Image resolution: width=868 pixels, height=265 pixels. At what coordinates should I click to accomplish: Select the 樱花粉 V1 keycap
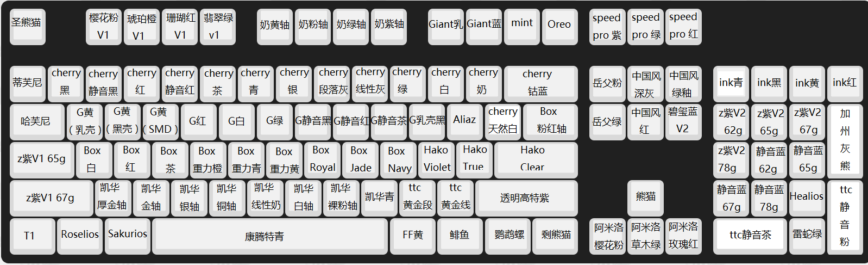tap(103, 26)
